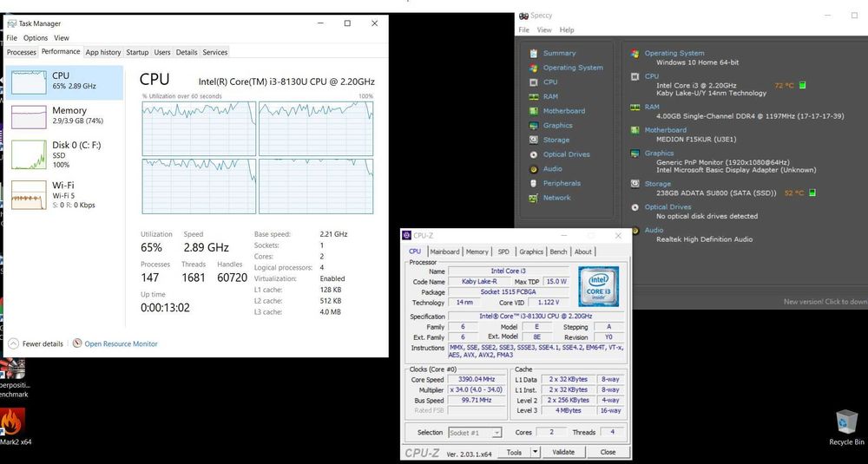
Task: Click Graphics icon in Speccy sidebar
Action: [x=534, y=125]
